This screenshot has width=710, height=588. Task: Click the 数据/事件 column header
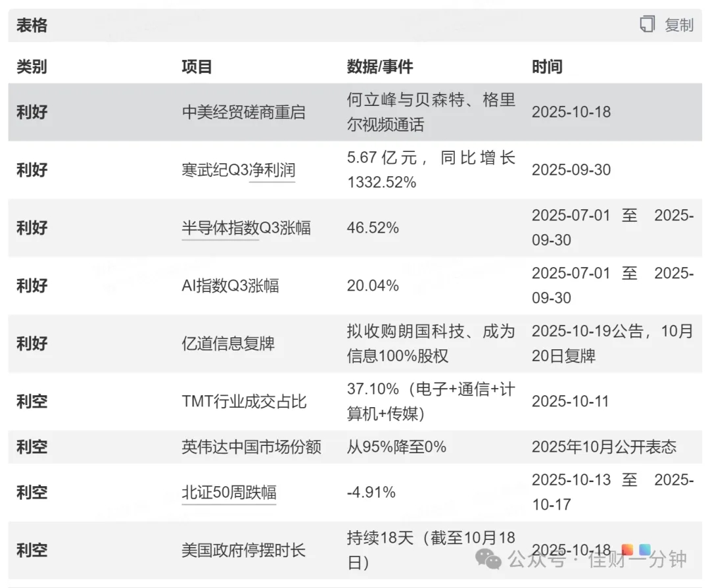click(380, 66)
